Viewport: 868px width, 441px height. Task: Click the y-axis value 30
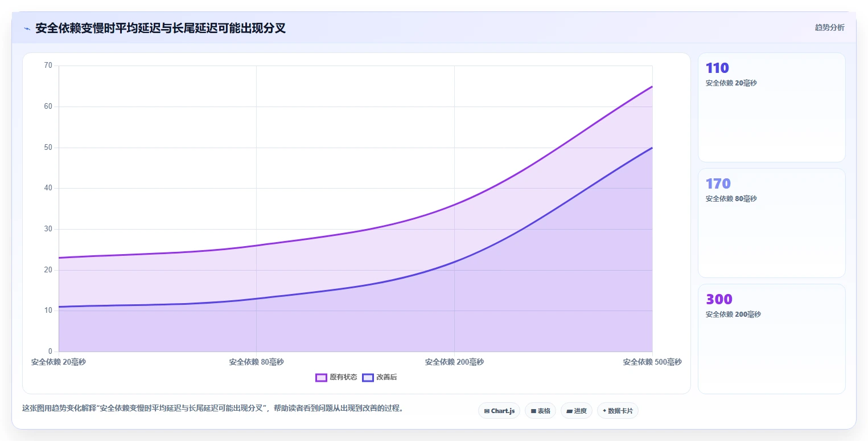(x=48, y=229)
